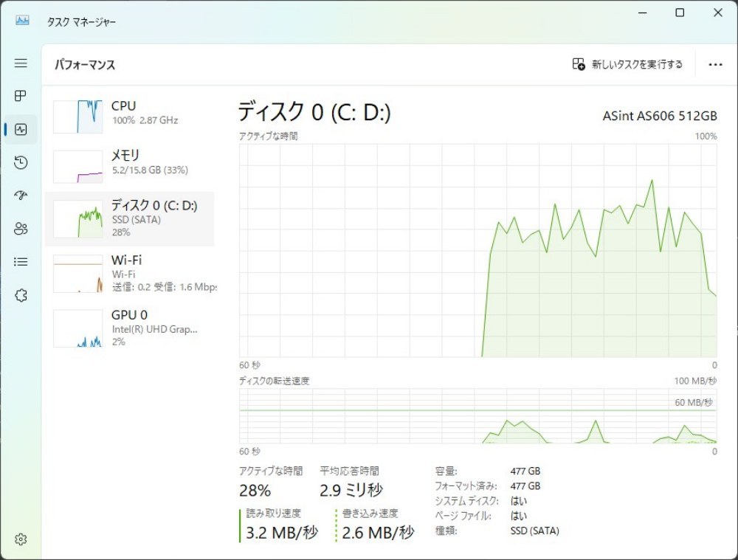Select the GPU 0 performance entry
The width and height of the screenshot is (738, 560).
[129, 328]
